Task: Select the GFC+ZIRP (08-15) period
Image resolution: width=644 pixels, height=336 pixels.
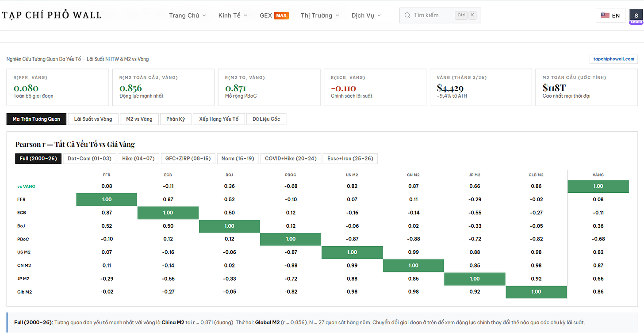Action: click(x=188, y=158)
